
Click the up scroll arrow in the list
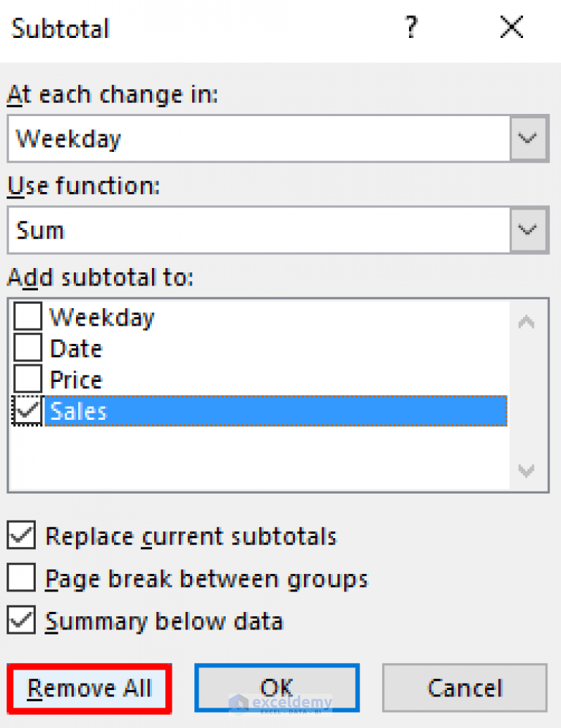point(526,321)
